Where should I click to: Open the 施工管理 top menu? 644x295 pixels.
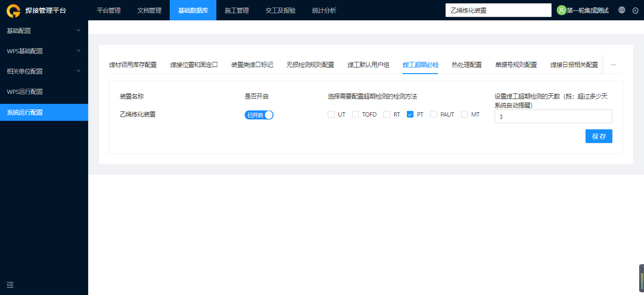pyautogui.click(x=237, y=10)
